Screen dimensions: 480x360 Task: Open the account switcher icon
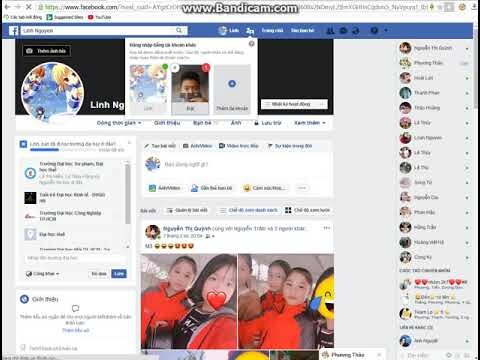[x=250, y=31]
